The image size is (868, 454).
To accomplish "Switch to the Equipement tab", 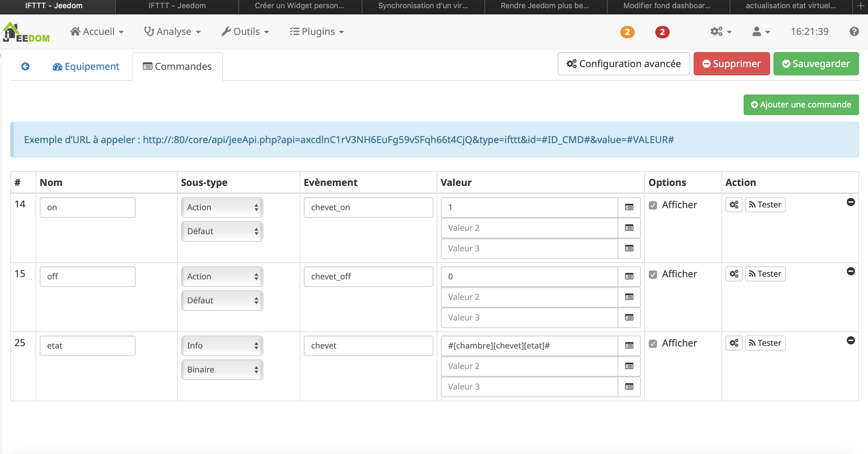I will point(86,66).
